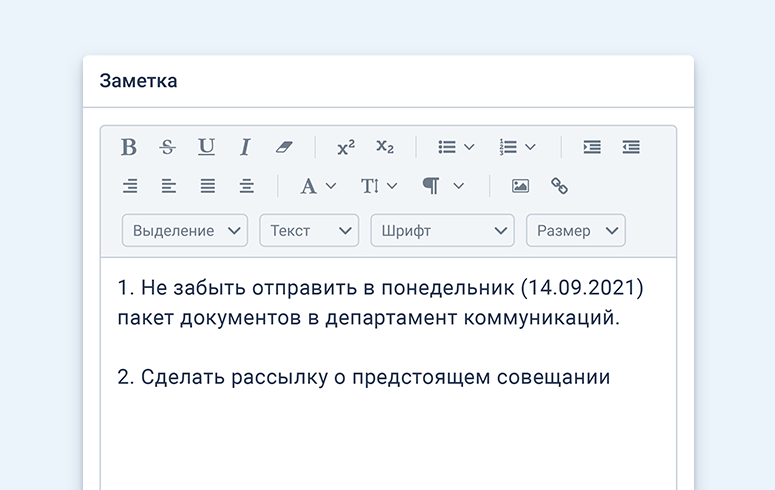Insert a bulleted list
Screen dimensions: 775x490
[x=447, y=147]
